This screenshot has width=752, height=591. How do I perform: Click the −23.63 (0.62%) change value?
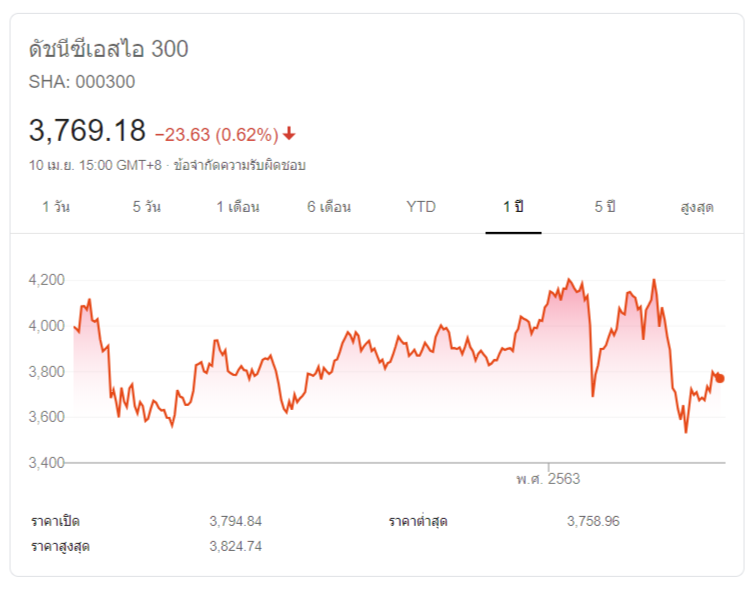(x=216, y=134)
